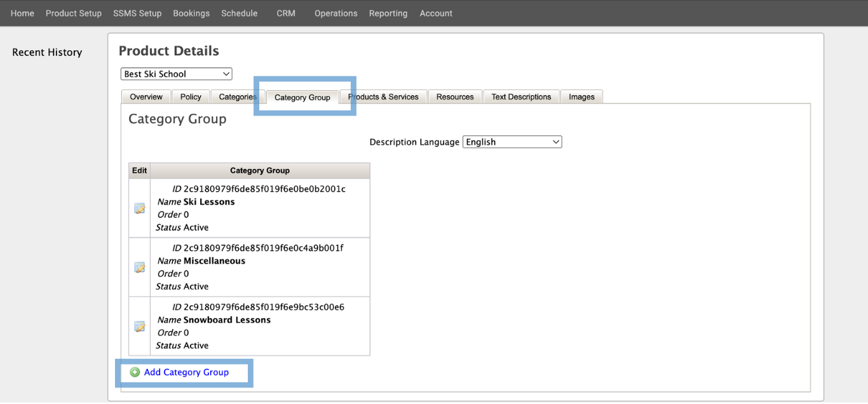The width and height of the screenshot is (868, 404).
Task: Open the Best Ski School dropdown
Action: coord(177,74)
